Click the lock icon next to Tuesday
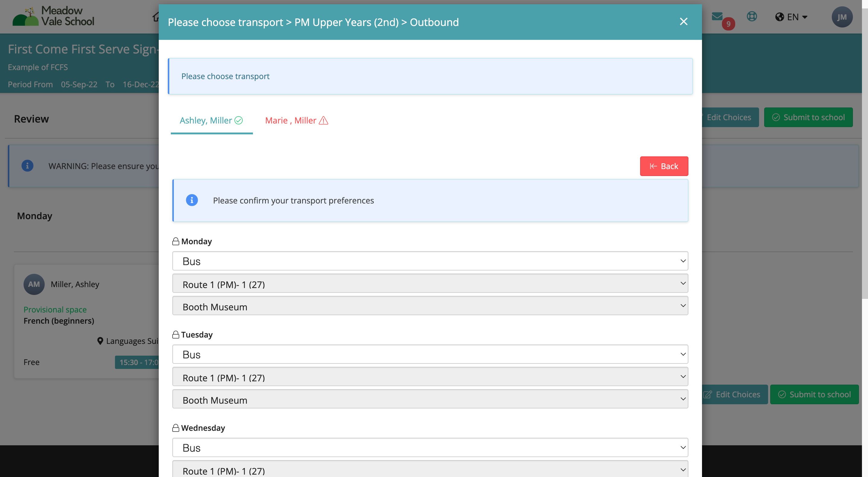 tap(176, 335)
